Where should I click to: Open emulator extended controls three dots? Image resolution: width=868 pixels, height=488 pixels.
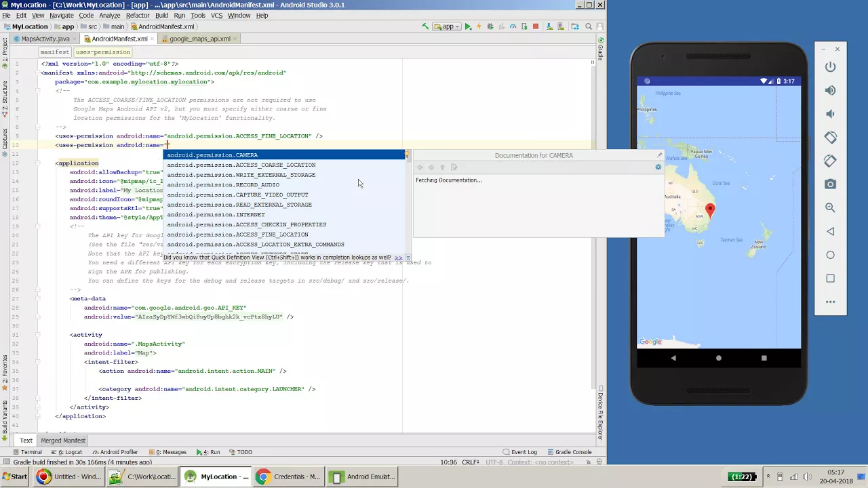830,302
